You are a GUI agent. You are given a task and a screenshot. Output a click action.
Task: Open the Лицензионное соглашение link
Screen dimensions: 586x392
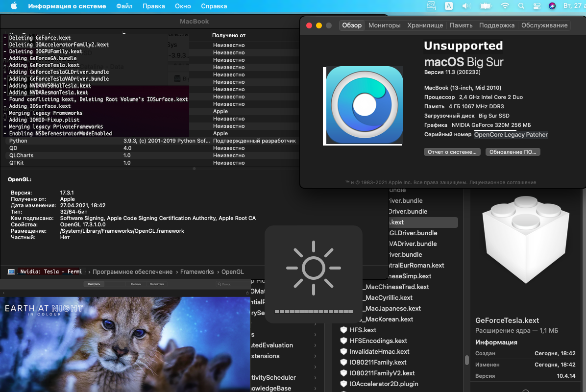(503, 182)
